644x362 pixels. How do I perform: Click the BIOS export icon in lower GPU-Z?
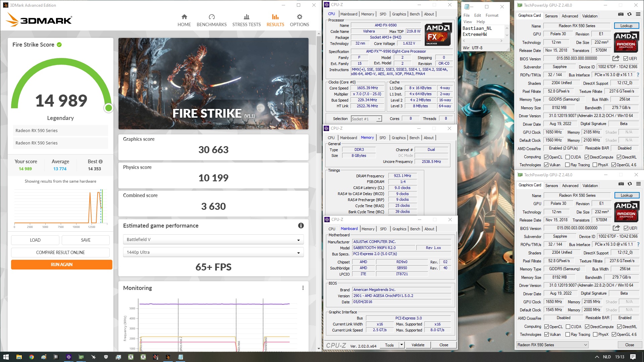(616, 228)
